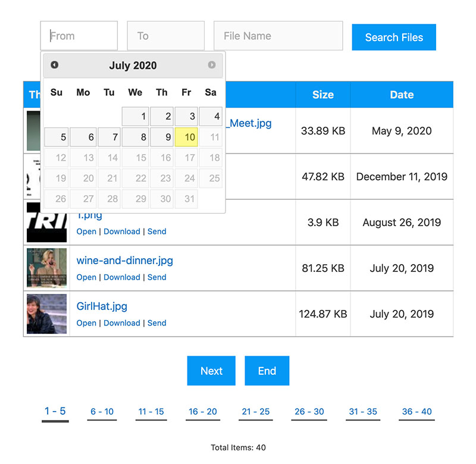Open the GirlHat.jpg file link
The image size is (476, 464).
102,306
